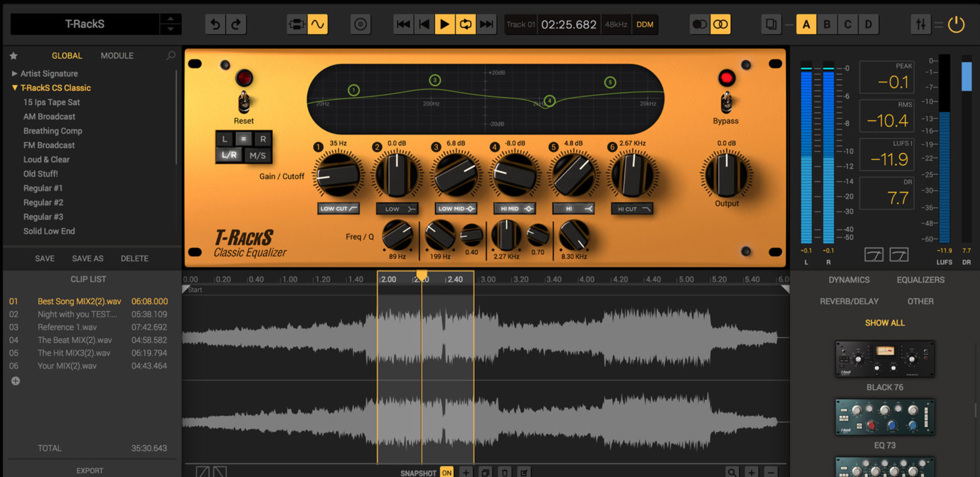Click the SAVE preset button
The height and width of the screenshot is (477, 980).
coord(45,258)
